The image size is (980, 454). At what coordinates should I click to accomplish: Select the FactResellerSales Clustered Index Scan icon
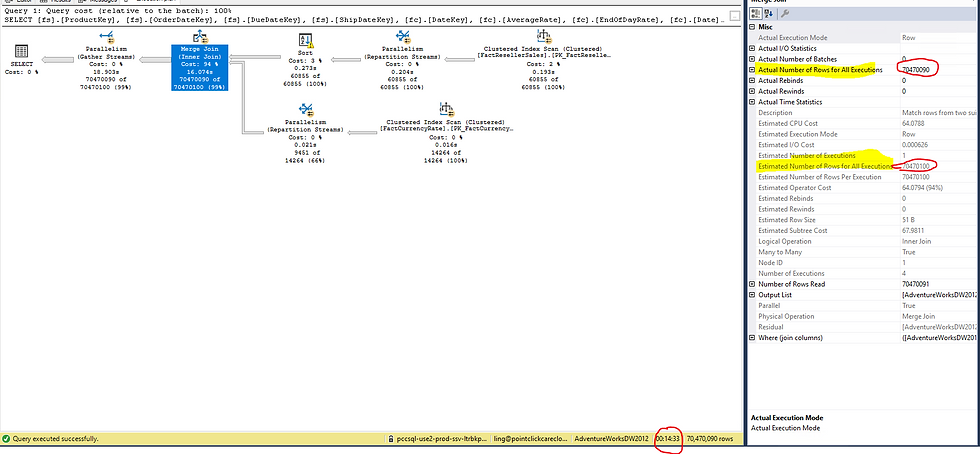(544, 37)
